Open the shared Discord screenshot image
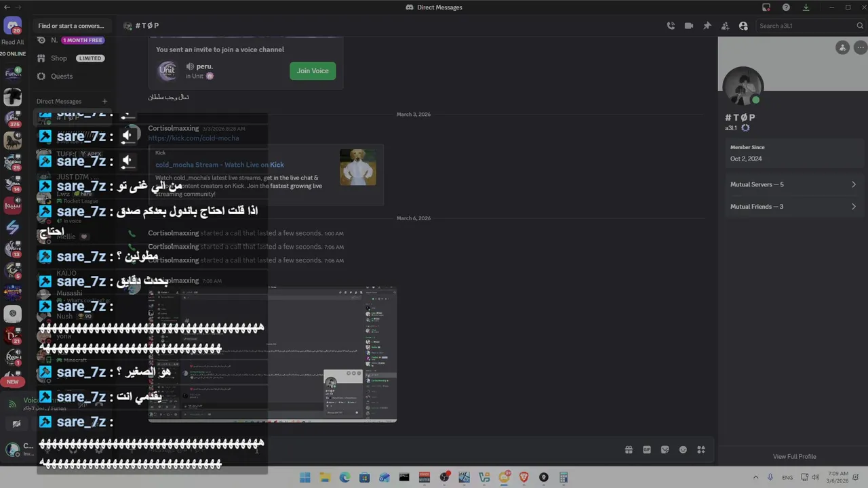Viewport: 868px width, 488px height. 273,354
